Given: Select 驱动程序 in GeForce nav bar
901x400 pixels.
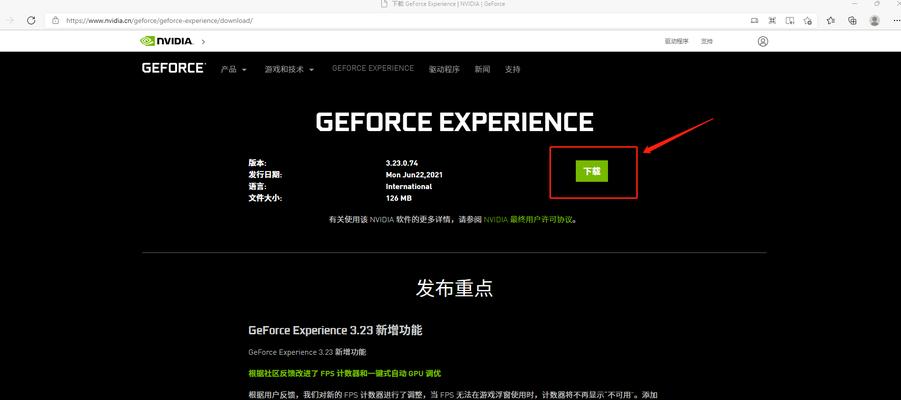Looking at the screenshot, I should (x=444, y=70).
